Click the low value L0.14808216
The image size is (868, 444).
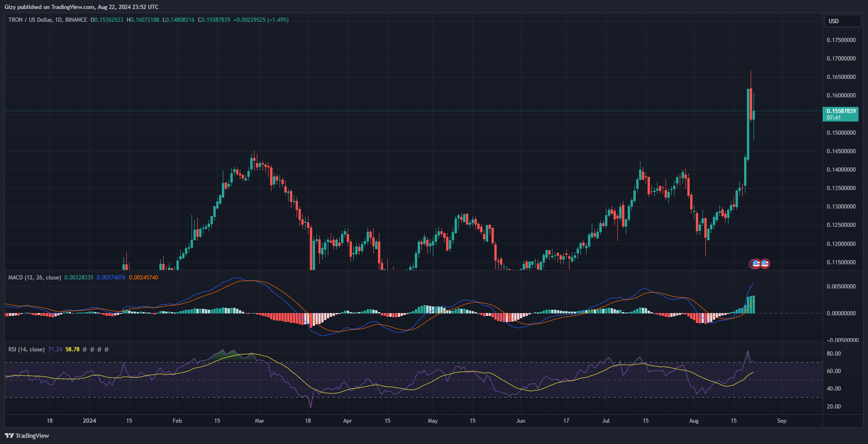pos(178,20)
